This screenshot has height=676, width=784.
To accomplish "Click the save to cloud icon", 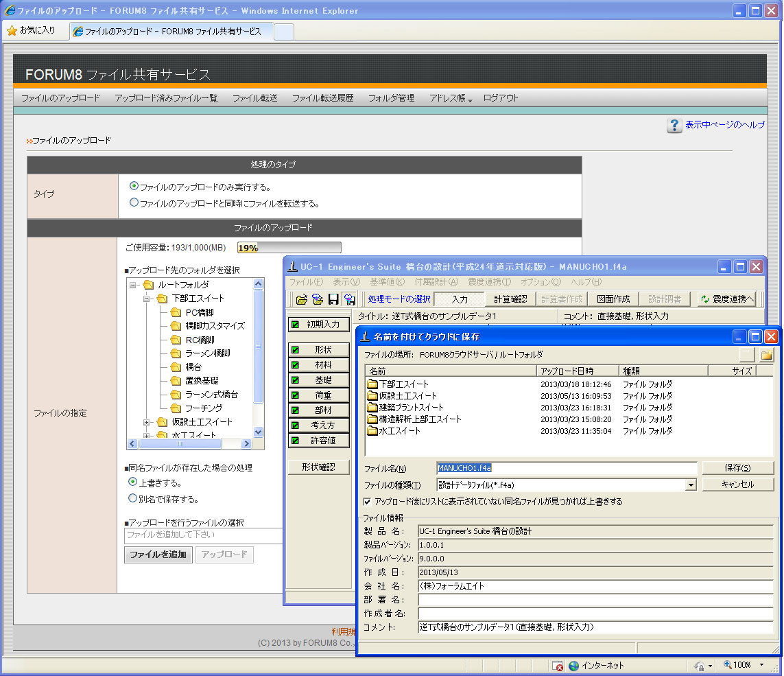I will (x=349, y=299).
